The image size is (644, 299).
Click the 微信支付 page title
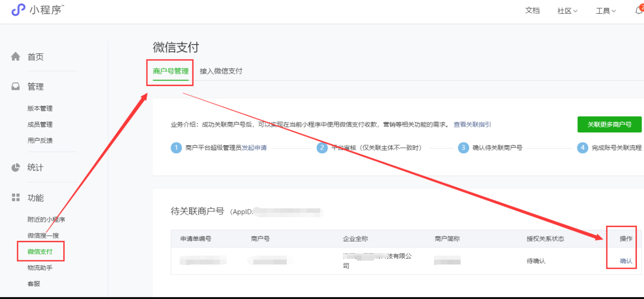tap(176, 47)
